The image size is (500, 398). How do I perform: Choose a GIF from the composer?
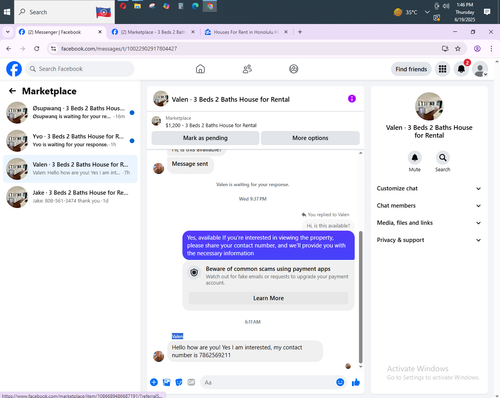click(191, 382)
